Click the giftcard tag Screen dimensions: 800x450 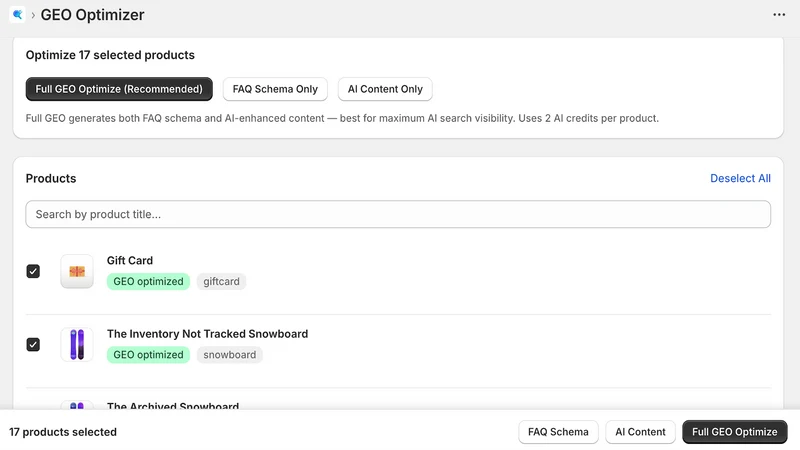221,281
